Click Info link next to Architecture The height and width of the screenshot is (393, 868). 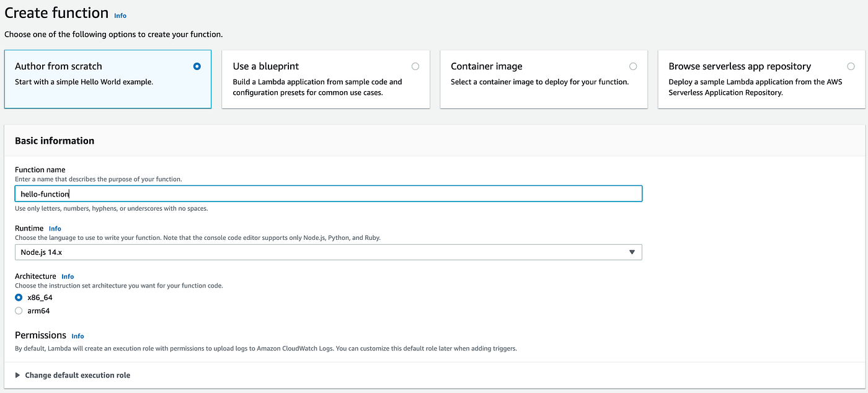click(68, 276)
